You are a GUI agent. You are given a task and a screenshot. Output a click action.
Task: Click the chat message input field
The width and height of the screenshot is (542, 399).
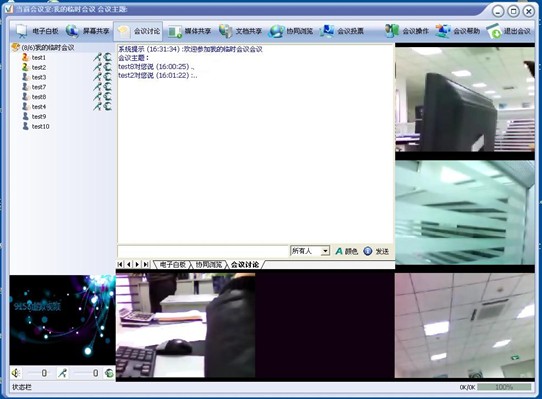point(203,251)
